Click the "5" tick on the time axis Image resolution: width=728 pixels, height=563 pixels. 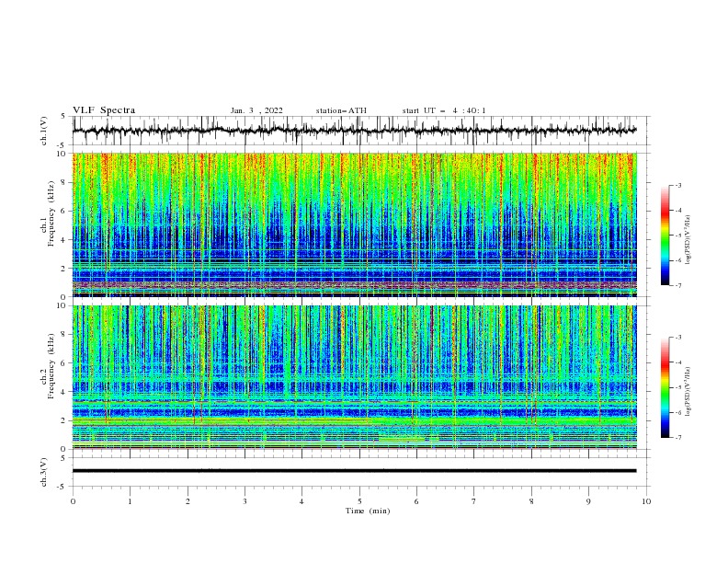point(359,501)
